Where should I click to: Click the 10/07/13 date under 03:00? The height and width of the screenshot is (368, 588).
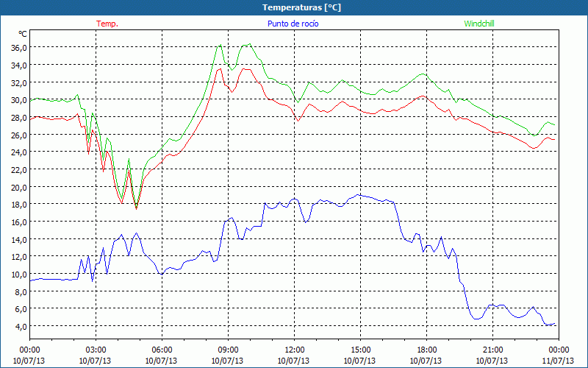[x=96, y=361]
